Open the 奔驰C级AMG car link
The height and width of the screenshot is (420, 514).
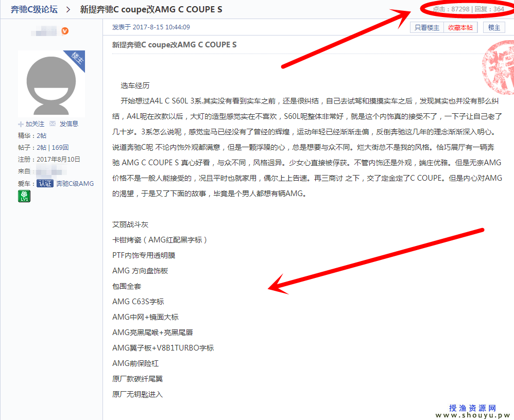tap(75, 183)
